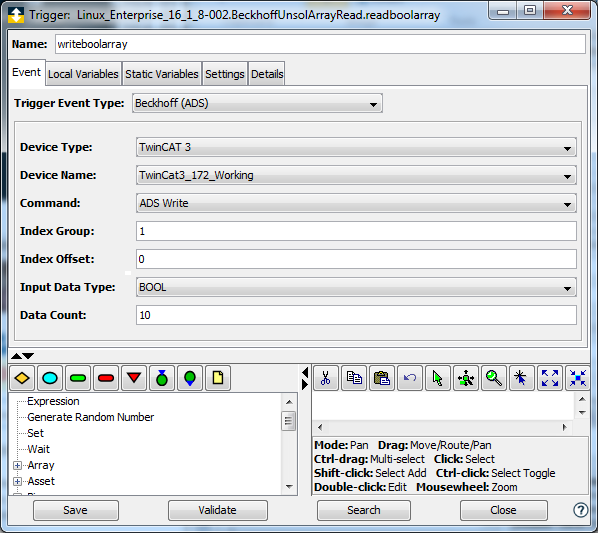The image size is (598, 533).
Task: Select the yellow diamond decision shape
Action: 22,378
